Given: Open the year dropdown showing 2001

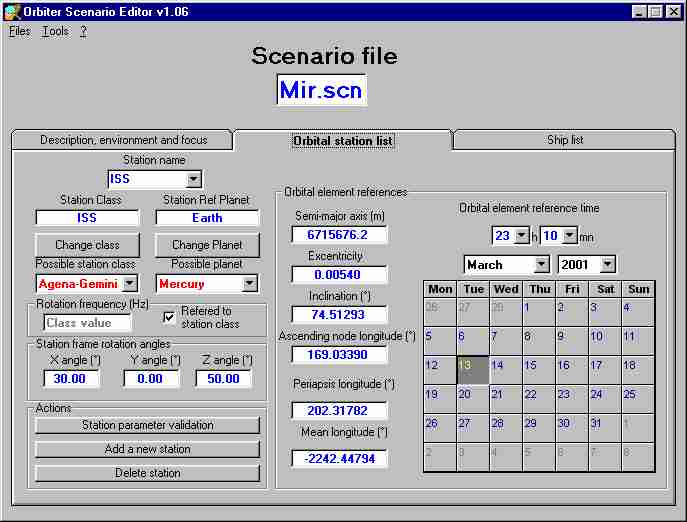Looking at the screenshot, I should point(607,264).
